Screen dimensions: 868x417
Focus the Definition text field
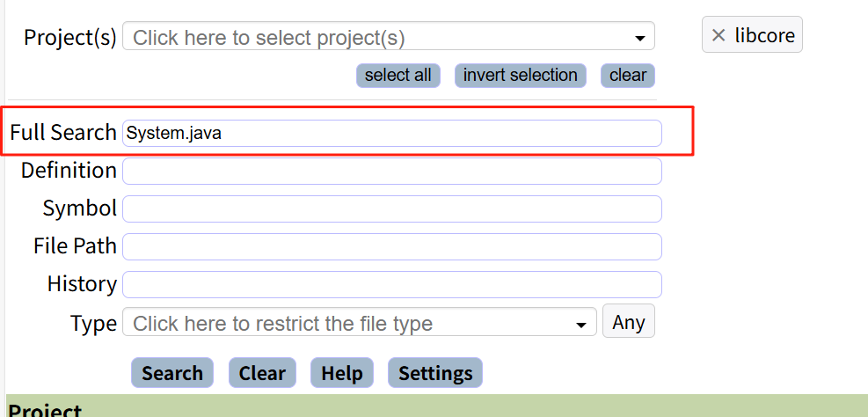coord(391,171)
